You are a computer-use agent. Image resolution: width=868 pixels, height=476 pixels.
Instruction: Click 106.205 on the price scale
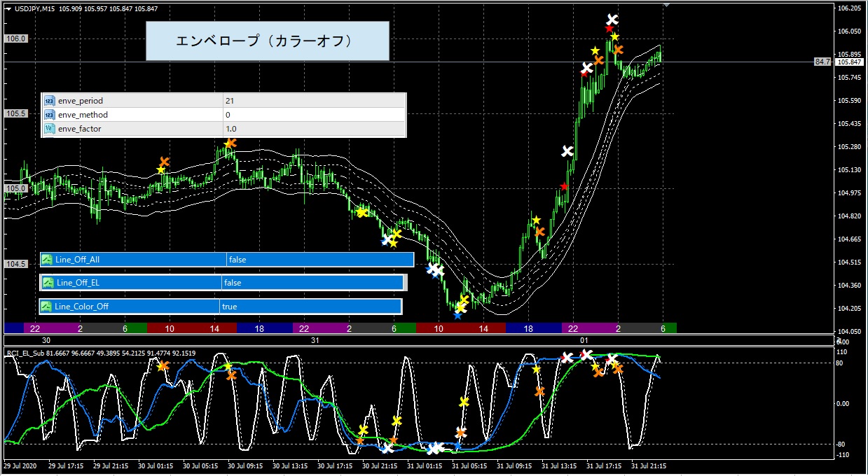point(848,8)
